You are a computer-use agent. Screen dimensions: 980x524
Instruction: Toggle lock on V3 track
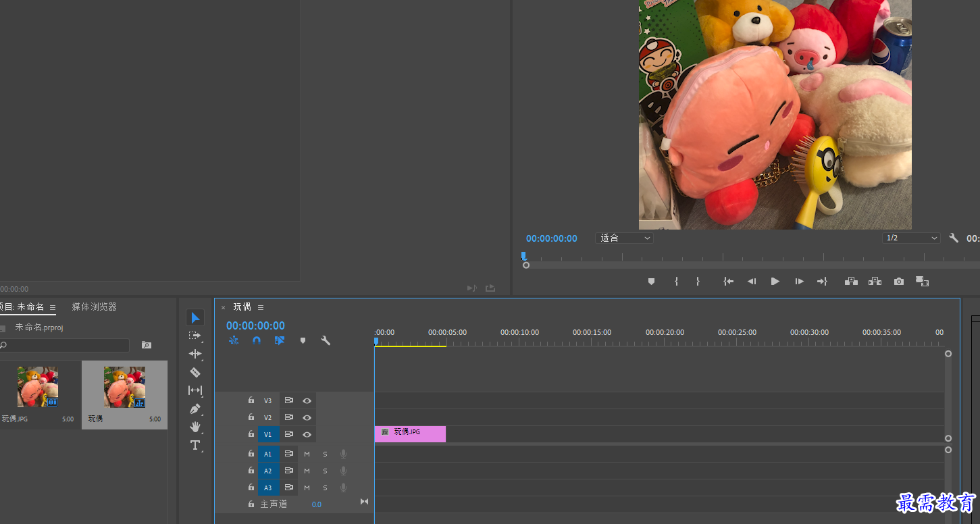click(x=251, y=400)
